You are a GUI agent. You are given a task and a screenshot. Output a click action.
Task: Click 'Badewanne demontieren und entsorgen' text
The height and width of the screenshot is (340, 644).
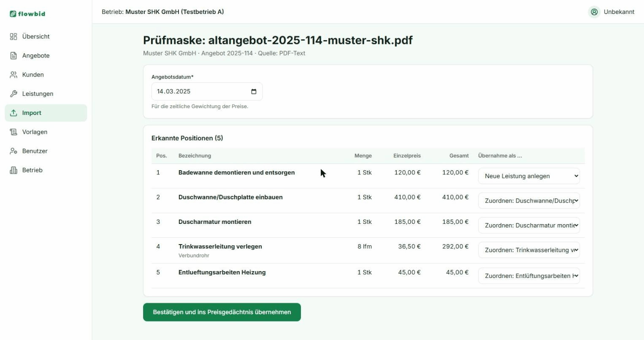point(236,173)
